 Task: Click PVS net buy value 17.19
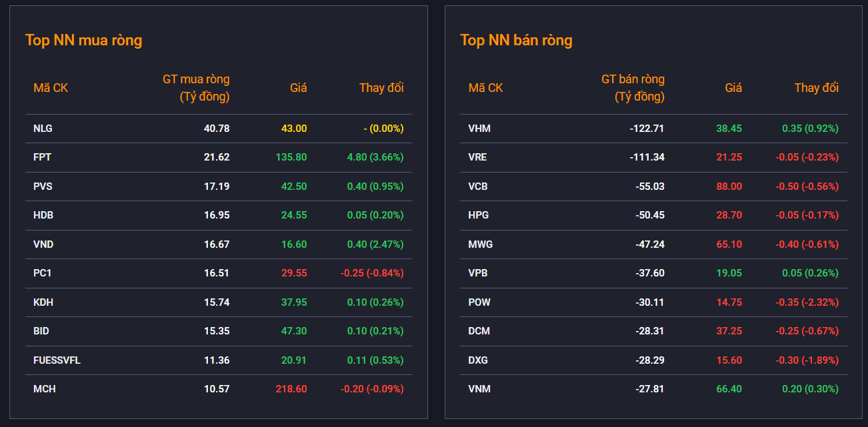coord(217,187)
